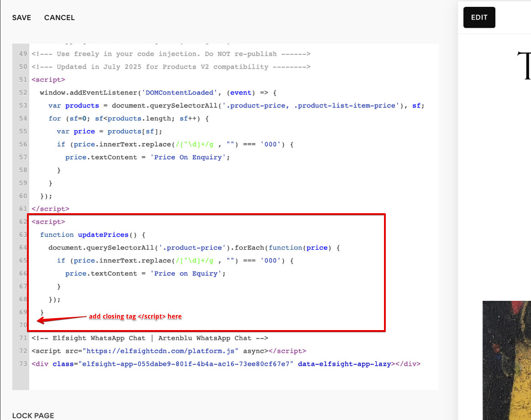Click 'Use freely in your code injection' comment

point(171,54)
